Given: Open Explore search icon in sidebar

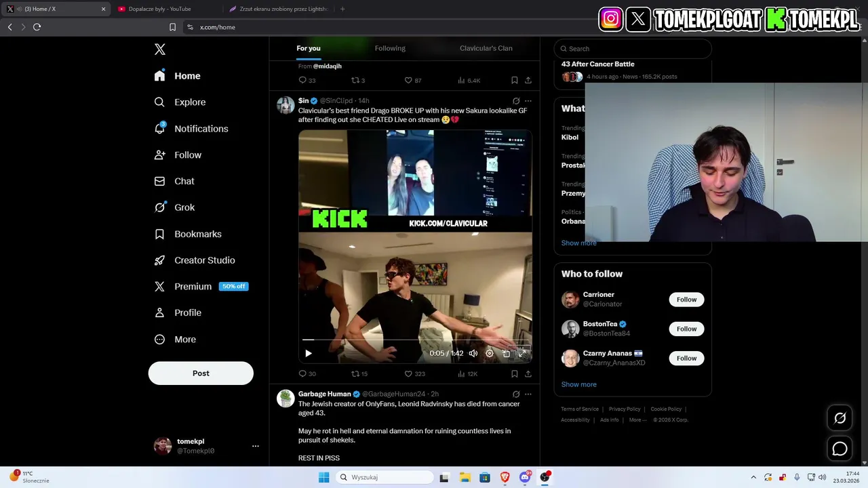Looking at the screenshot, I should click(159, 102).
